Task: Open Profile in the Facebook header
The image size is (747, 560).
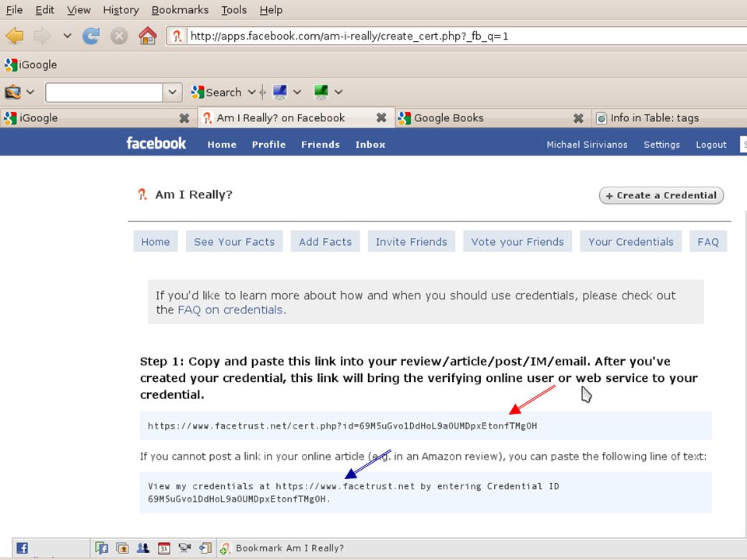Action: 268,145
